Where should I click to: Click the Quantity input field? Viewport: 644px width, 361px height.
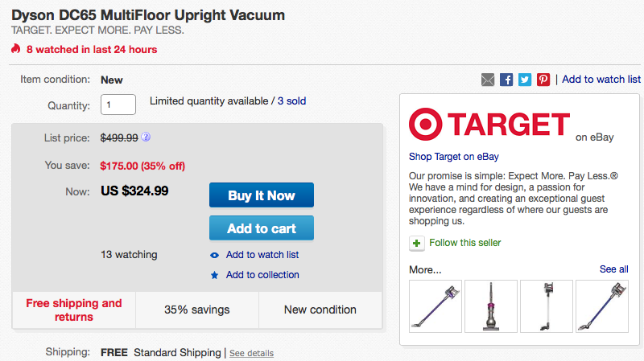pyautogui.click(x=118, y=105)
